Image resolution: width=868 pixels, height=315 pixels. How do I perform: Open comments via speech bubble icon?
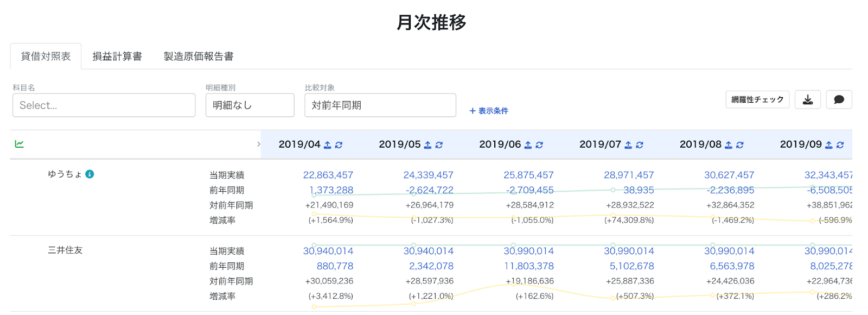pos(839,99)
